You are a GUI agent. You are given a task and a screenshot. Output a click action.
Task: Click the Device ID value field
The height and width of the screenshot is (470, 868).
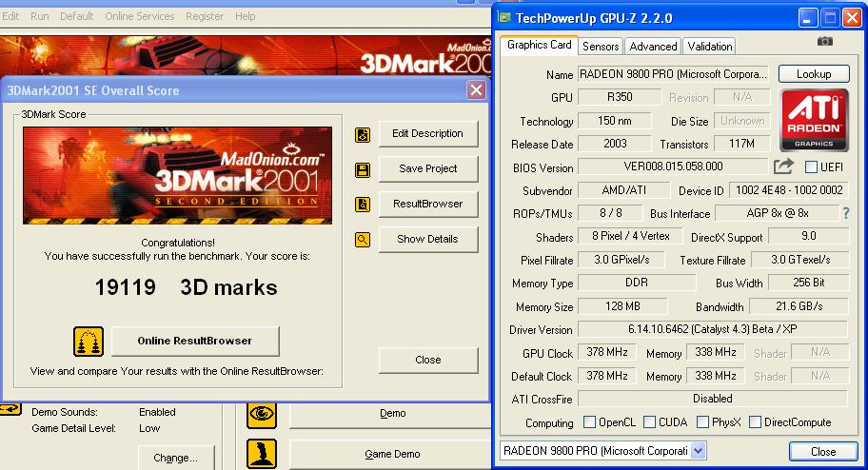pyautogui.click(x=789, y=190)
